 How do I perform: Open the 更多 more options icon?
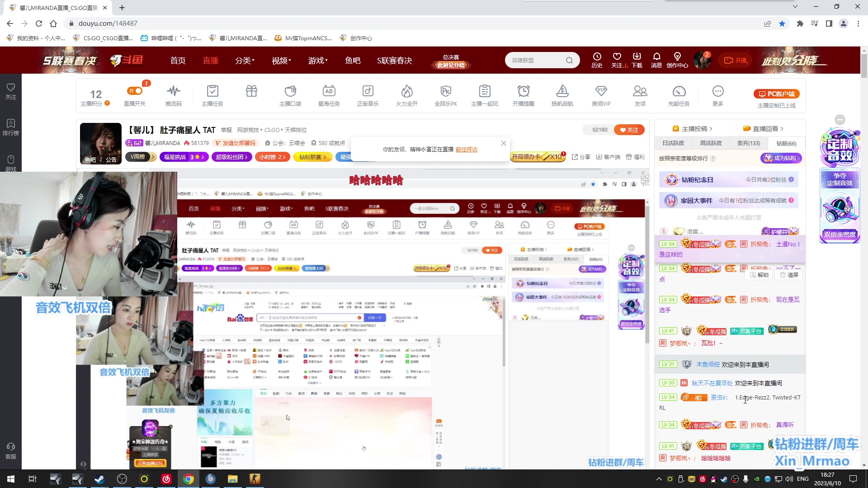[718, 91]
